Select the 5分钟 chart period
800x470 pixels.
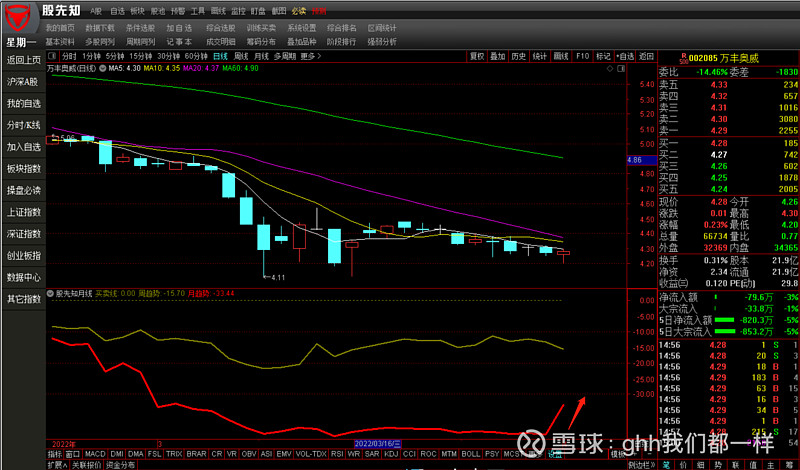119,57
